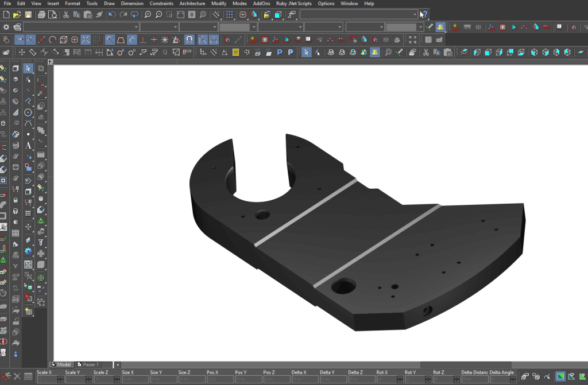Toggle the Intersection snap (X) mode
The image size is (588, 385).
coord(86,40)
